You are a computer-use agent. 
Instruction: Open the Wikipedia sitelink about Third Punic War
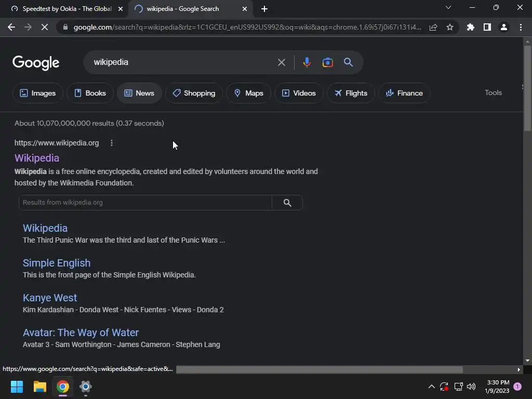(x=45, y=228)
